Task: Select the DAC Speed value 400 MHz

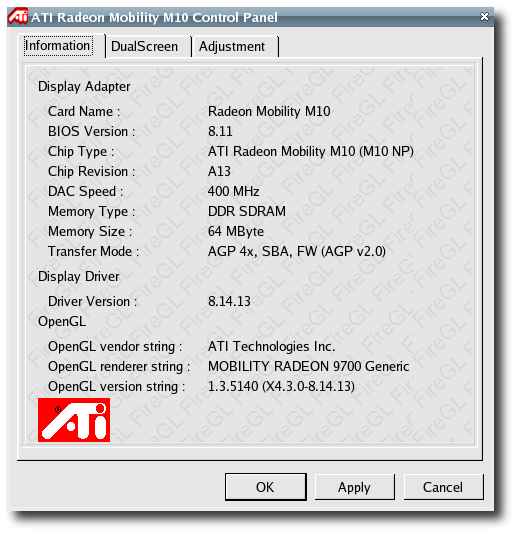Action: pos(234,191)
